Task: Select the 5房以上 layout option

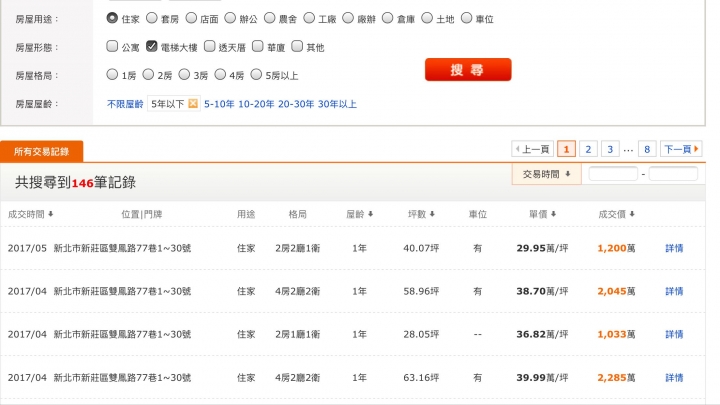Action: click(x=256, y=74)
